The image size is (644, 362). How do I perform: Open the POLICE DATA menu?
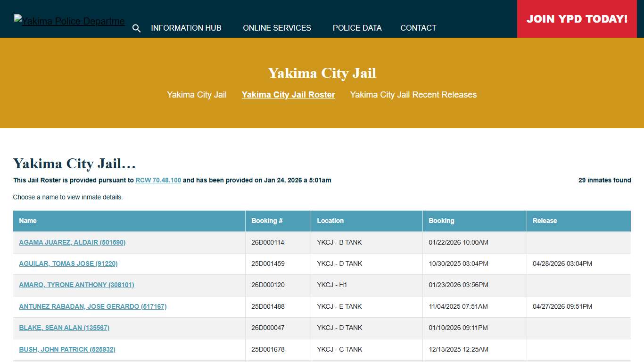click(357, 28)
